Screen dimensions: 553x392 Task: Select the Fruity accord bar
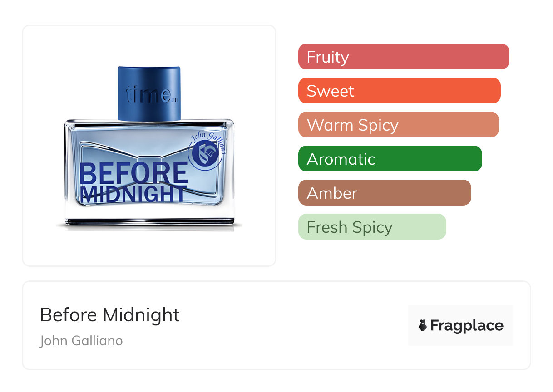(403, 57)
